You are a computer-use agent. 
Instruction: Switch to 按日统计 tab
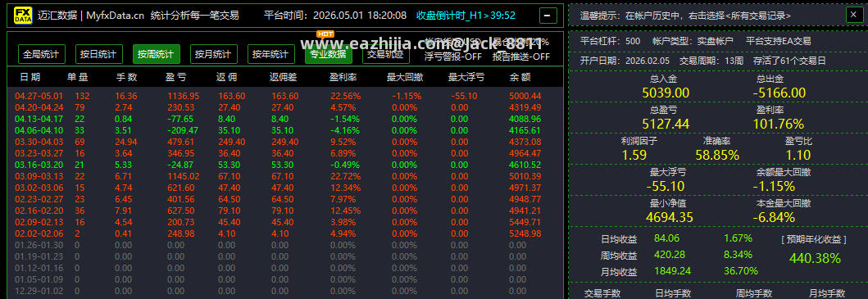pyautogui.click(x=98, y=54)
